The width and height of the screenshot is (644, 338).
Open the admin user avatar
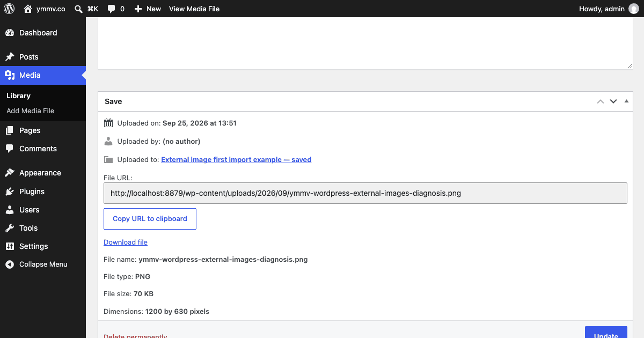pyautogui.click(x=634, y=9)
